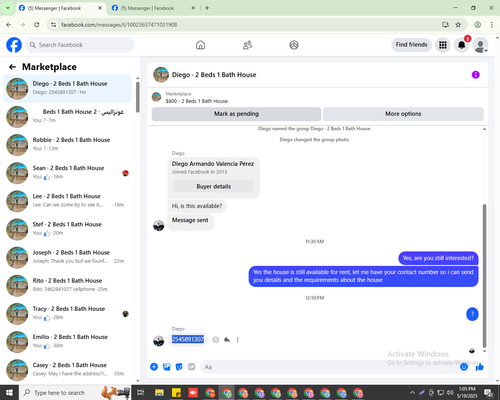Click Diego's avatar beside his number message
Viewport: 500px width, 400px height.
coord(158,341)
